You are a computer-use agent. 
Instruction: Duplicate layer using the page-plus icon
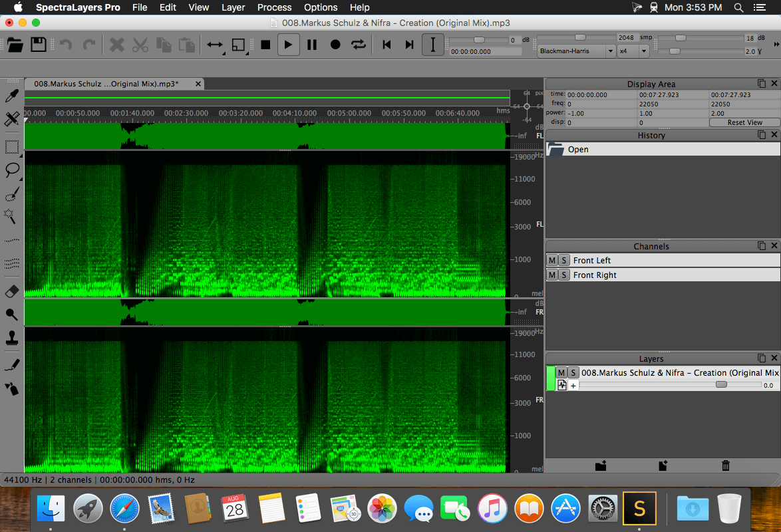coord(663,465)
